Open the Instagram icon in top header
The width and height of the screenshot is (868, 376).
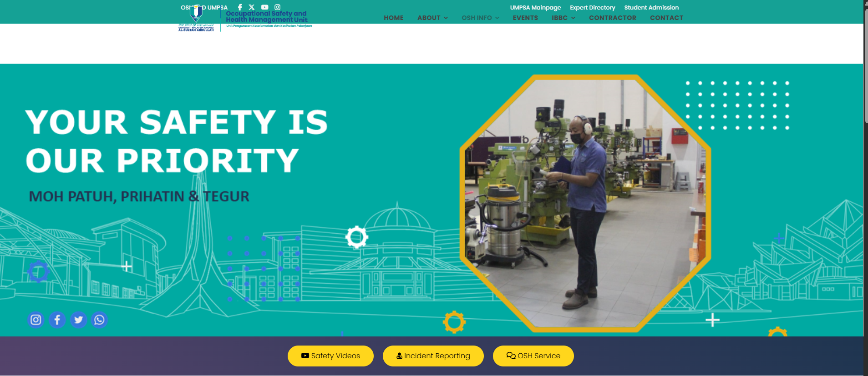coord(277,7)
